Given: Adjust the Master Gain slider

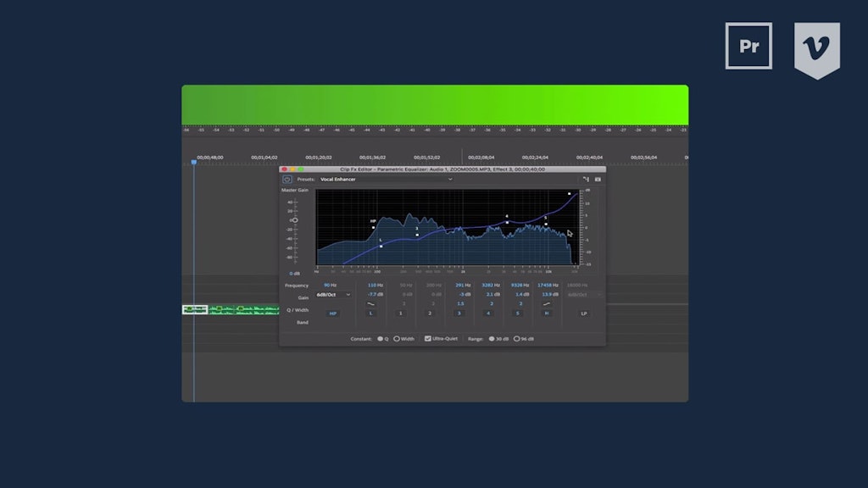Looking at the screenshot, I should (x=295, y=220).
